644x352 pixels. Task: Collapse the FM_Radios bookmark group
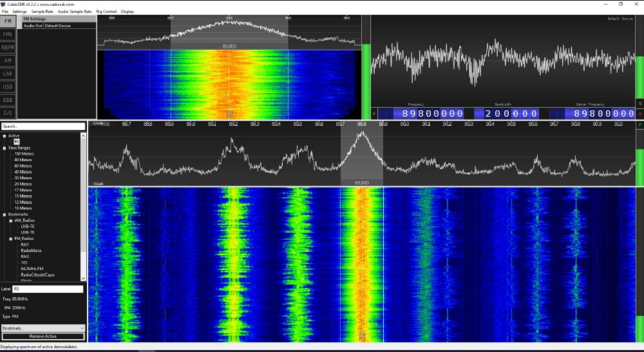(11, 239)
